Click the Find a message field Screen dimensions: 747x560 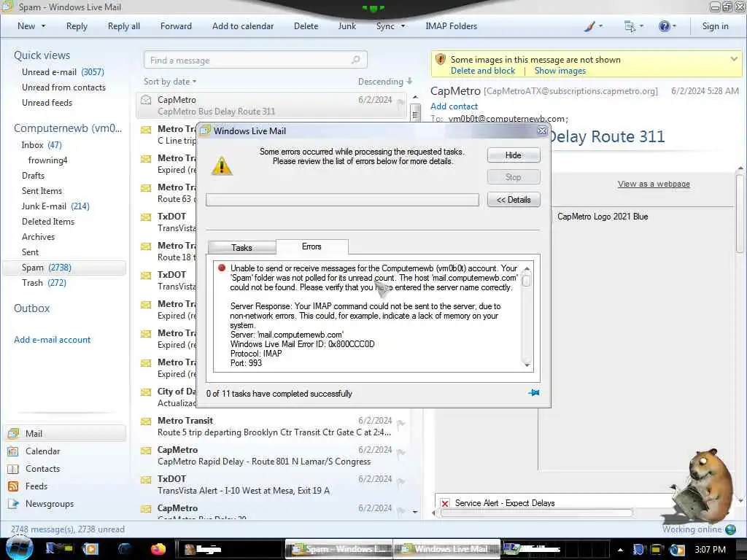click(x=255, y=60)
